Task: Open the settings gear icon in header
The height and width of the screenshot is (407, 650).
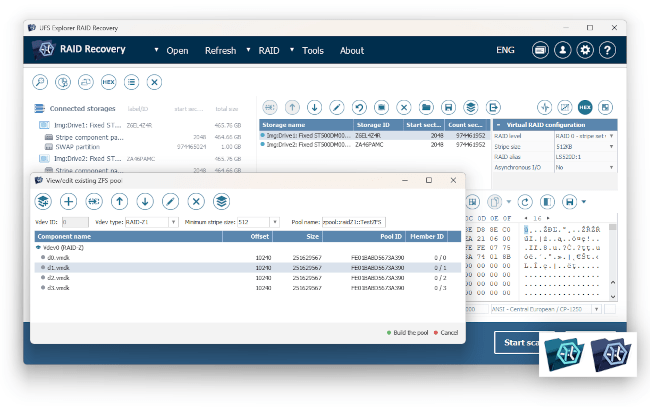Action: point(585,50)
